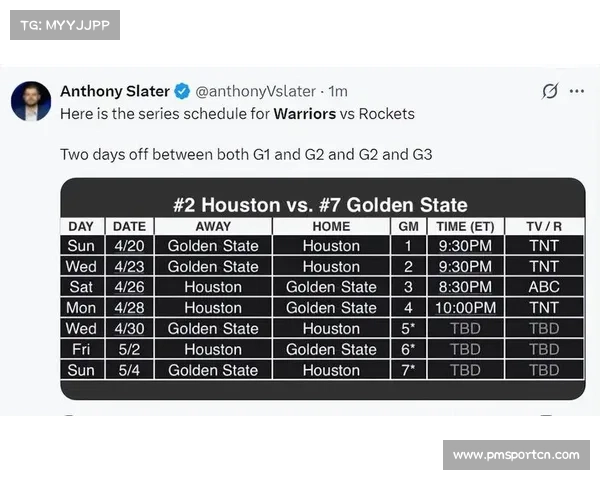The width and height of the screenshot is (600, 480).
Task: Click the TV / R column header
Action: [544, 226]
